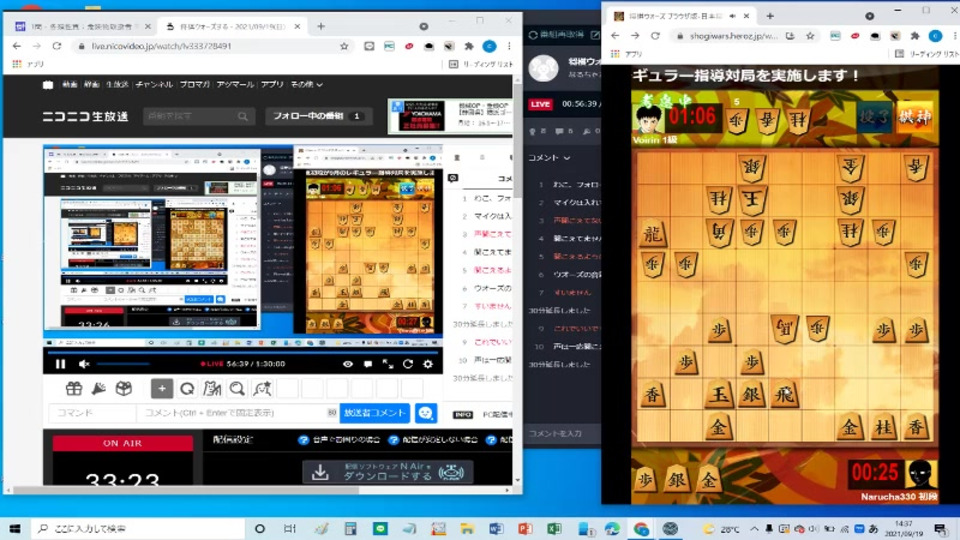Open Excel from the taskbar
Viewport: 960px width, 540px height.
click(554, 528)
